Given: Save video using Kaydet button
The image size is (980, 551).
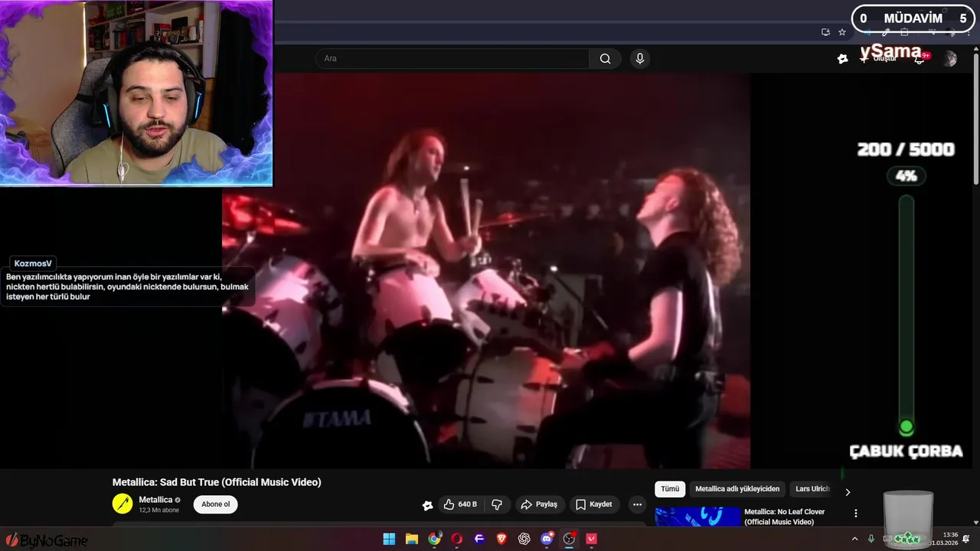Looking at the screenshot, I should click(593, 504).
